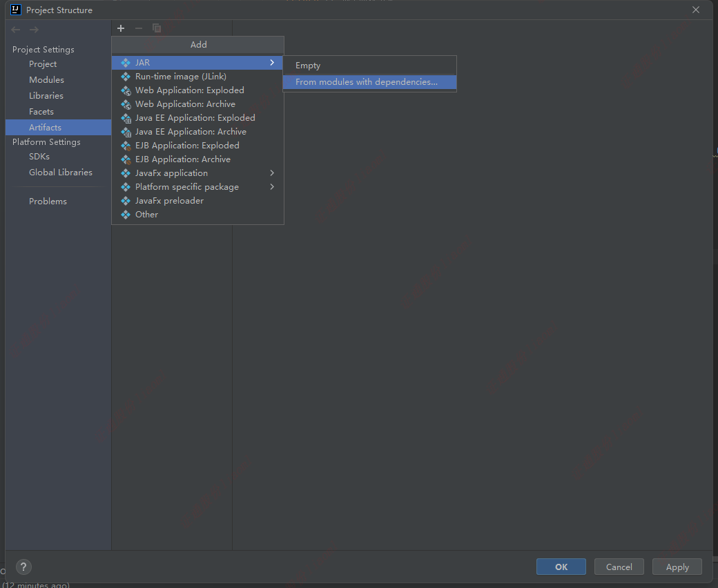718x588 pixels.
Task: Choose JavaFx application entry
Action: [x=197, y=173]
